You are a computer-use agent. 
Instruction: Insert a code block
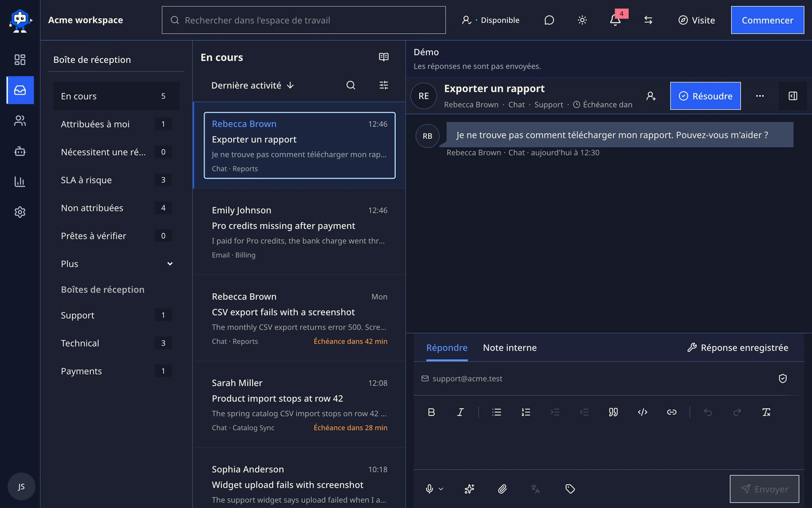pos(642,412)
